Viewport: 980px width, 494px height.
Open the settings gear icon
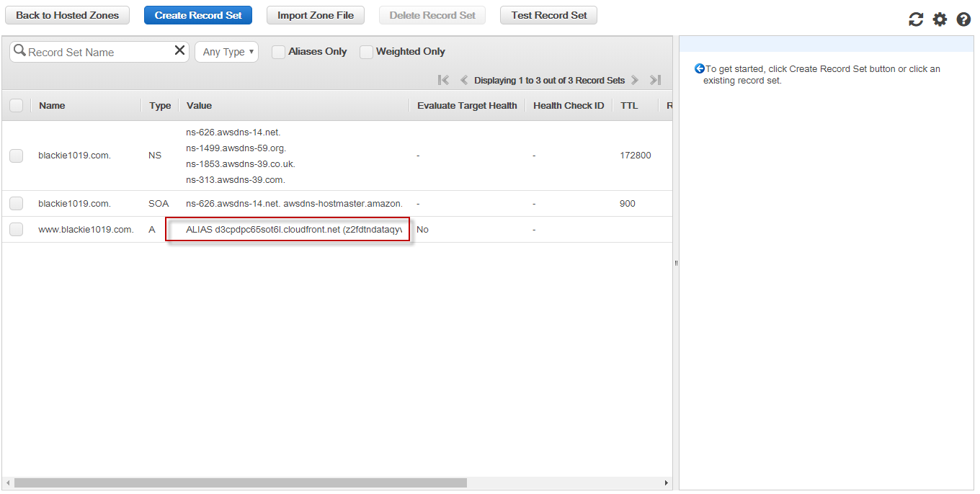pos(940,19)
